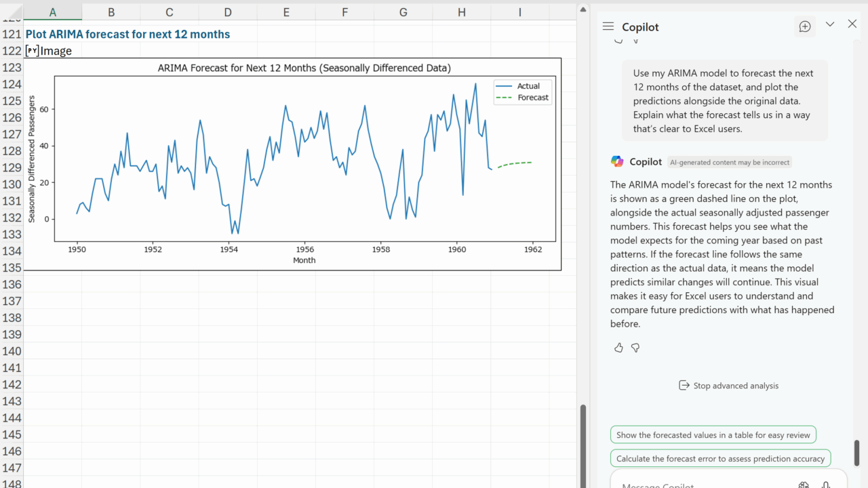Click the Copilot chat scrollbar thumb
The width and height of the screenshot is (868, 488).
click(856, 453)
